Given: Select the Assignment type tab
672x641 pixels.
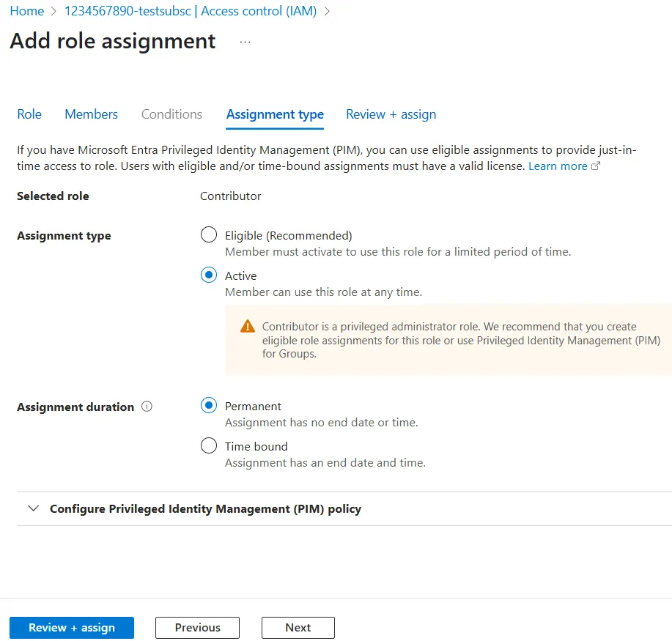Looking at the screenshot, I should (x=275, y=114).
